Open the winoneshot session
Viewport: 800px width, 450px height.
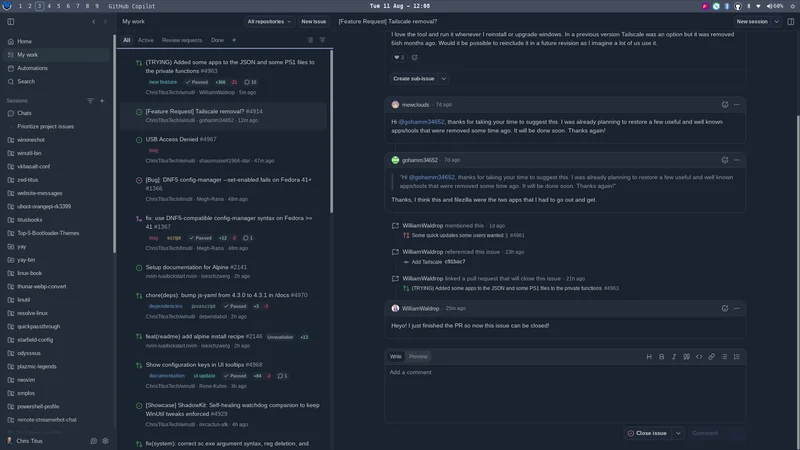56,139
